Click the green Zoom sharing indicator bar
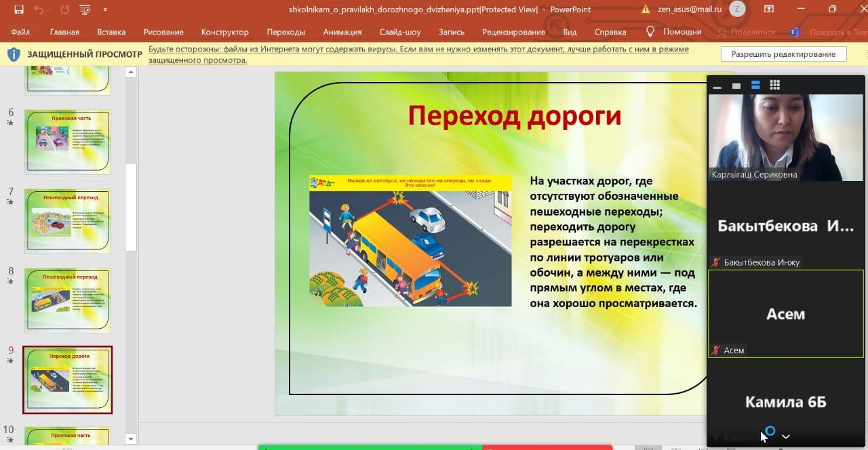The width and height of the screenshot is (868, 450). point(370,447)
